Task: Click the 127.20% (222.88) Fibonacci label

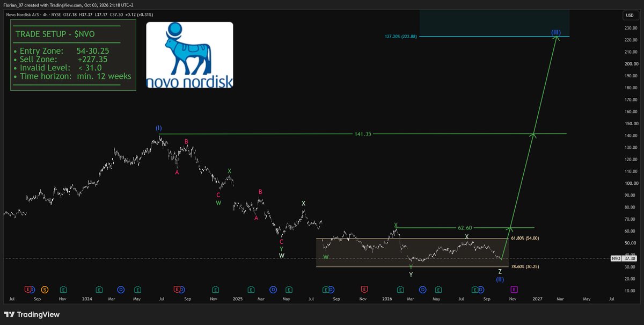Action: 401,37
